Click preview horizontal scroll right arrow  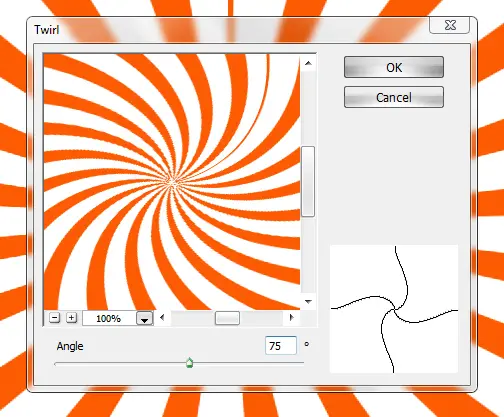(x=292, y=318)
